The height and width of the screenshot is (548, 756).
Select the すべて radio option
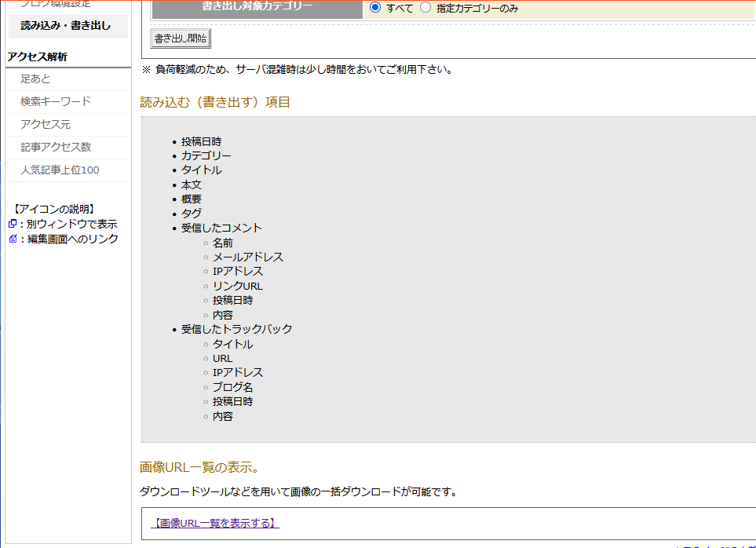pos(375,7)
